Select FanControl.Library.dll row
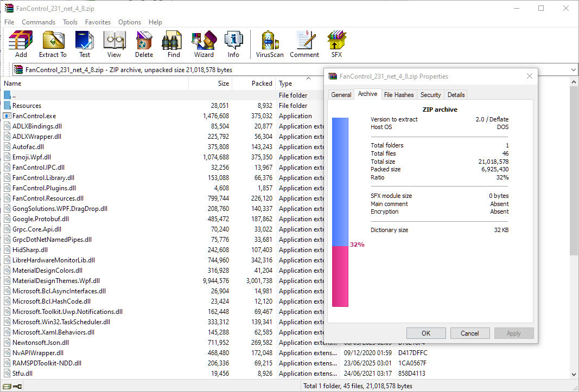 tap(163, 178)
